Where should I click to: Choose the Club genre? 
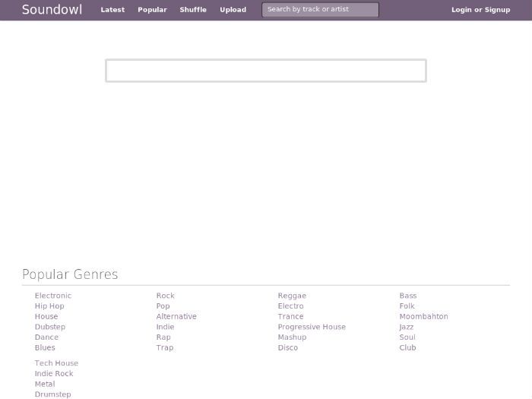click(407, 347)
